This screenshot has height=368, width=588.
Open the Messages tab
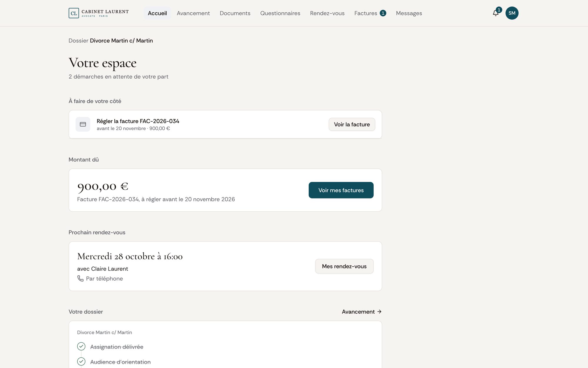[409, 13]
